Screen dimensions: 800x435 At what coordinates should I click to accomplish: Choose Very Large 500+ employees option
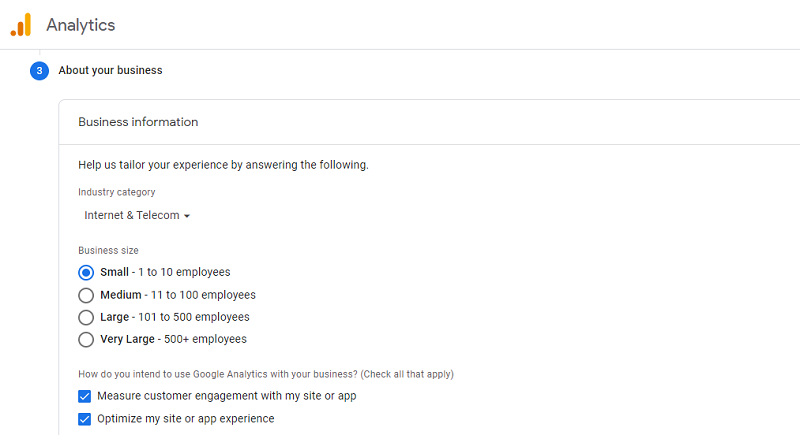click(86, 339)
